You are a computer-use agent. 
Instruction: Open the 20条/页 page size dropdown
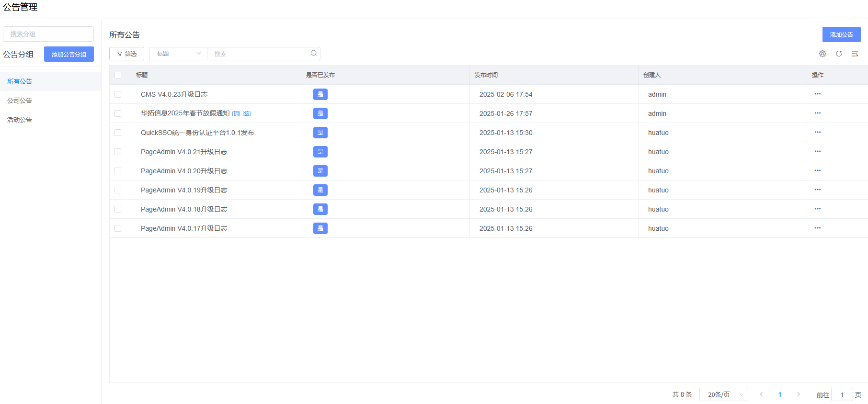pyautogui.click(x=723, y=394)
